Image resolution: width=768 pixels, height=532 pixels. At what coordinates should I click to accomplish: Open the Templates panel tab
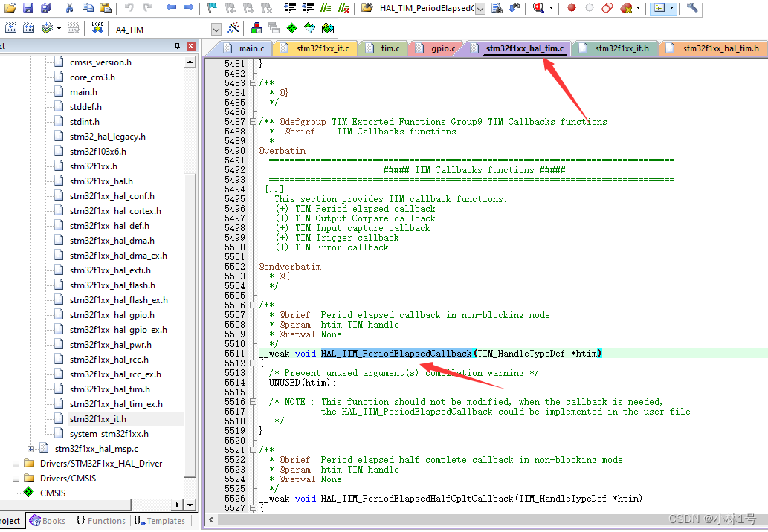pyautogui.click(x=160, y=521)
